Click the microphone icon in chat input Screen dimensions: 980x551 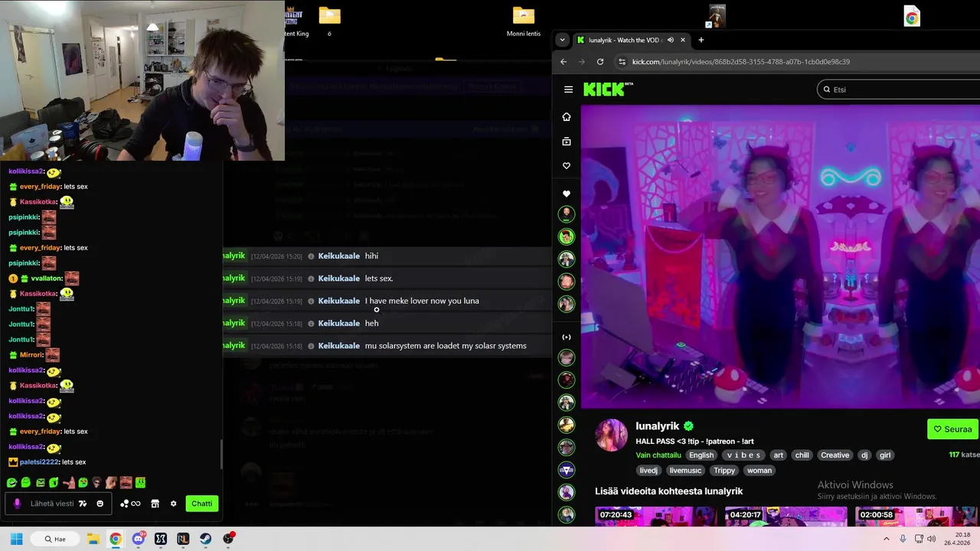click(17, 504)
